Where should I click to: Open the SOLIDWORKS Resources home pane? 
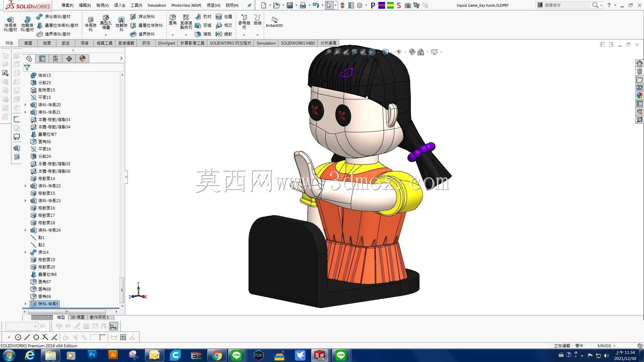point(640,64)
